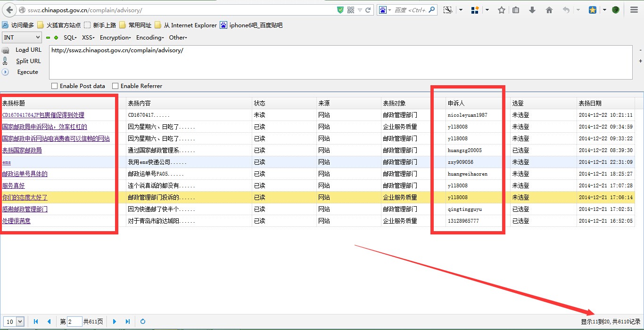Open the ems title link
The height and width of the screenshot is (330, 644).
(x=6, y=162)
